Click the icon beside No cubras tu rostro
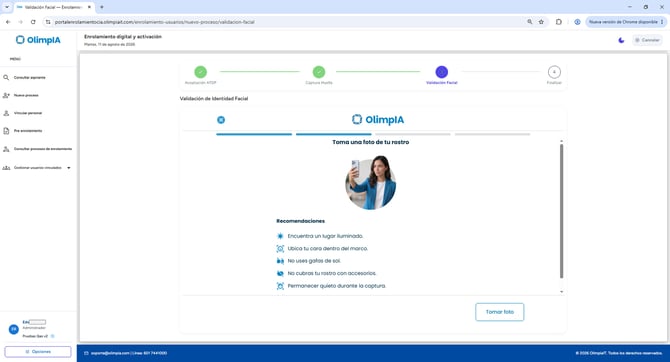The width and height of the screenshot is (670, 362). coord(280,273)
